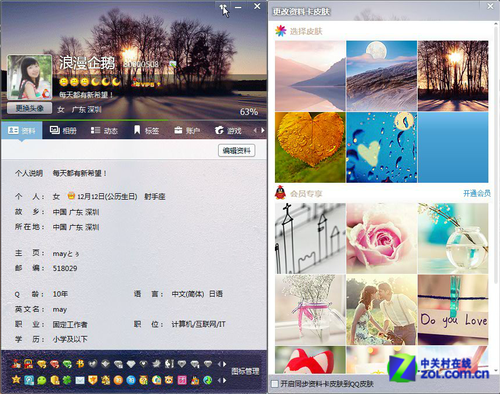Screen dimensions: 500x394
Task: Click the gray heart icon in the top badge row
Action: click(92, 364)
